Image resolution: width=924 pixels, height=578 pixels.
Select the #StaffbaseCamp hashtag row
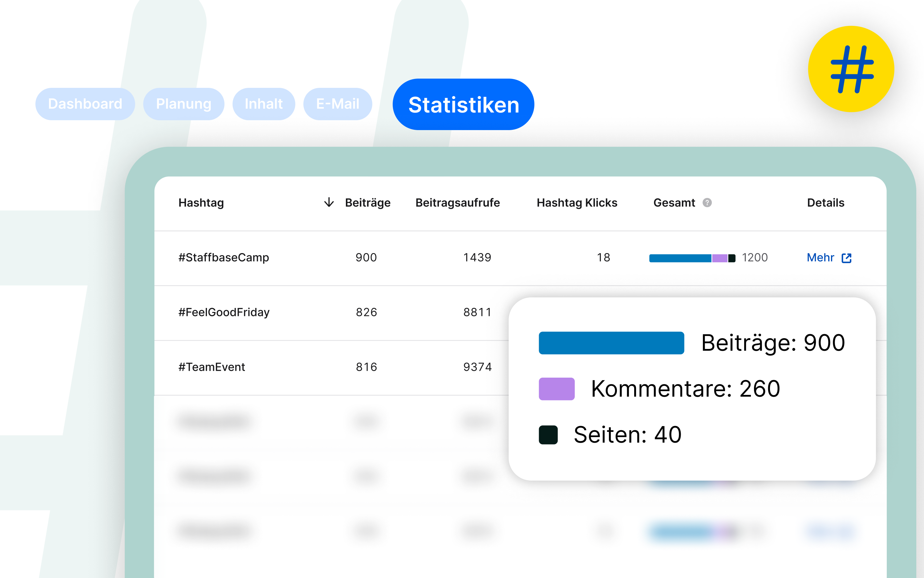tap(521, 258)
